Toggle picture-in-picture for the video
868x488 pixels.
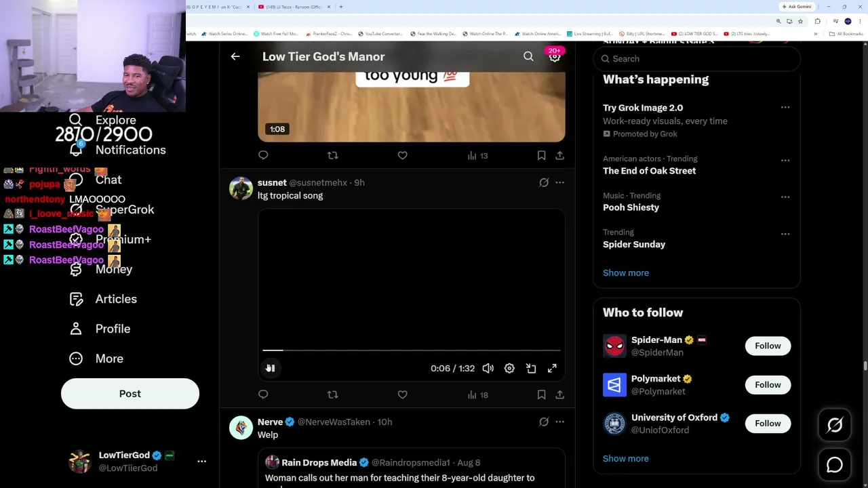(531, 368)
